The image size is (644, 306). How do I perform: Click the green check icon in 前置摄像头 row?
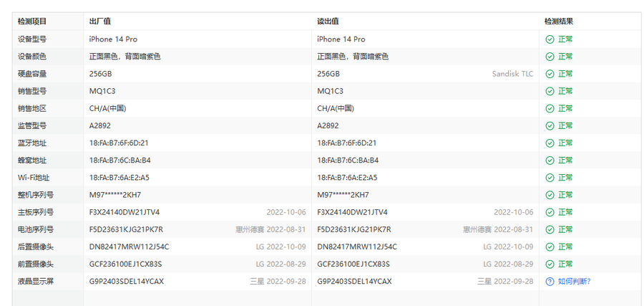tap(550, 264)
